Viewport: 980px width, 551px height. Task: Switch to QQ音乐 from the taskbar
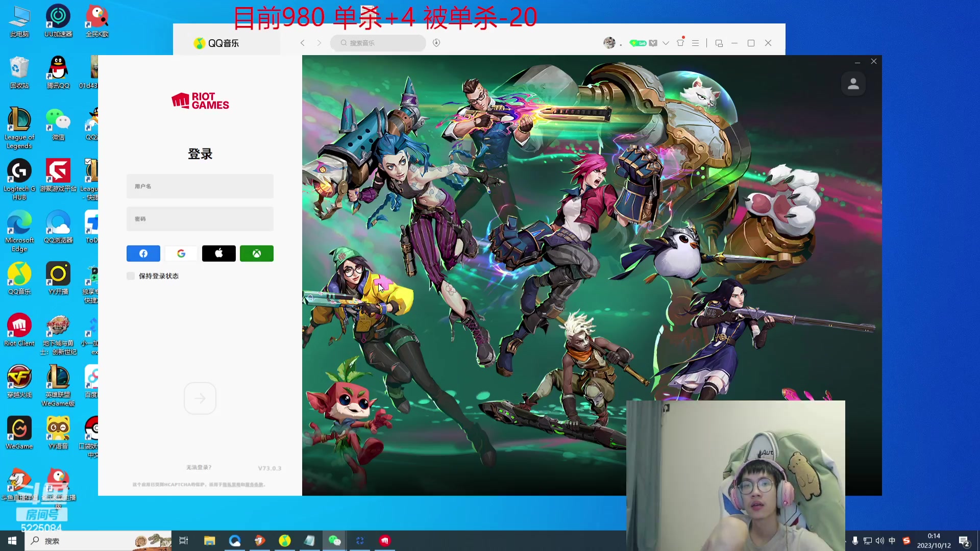pos(285,541)
